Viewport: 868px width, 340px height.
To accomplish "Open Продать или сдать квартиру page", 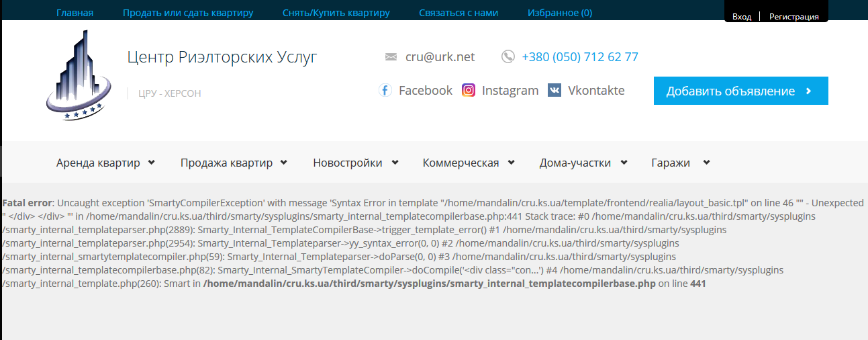I will 188,13.
